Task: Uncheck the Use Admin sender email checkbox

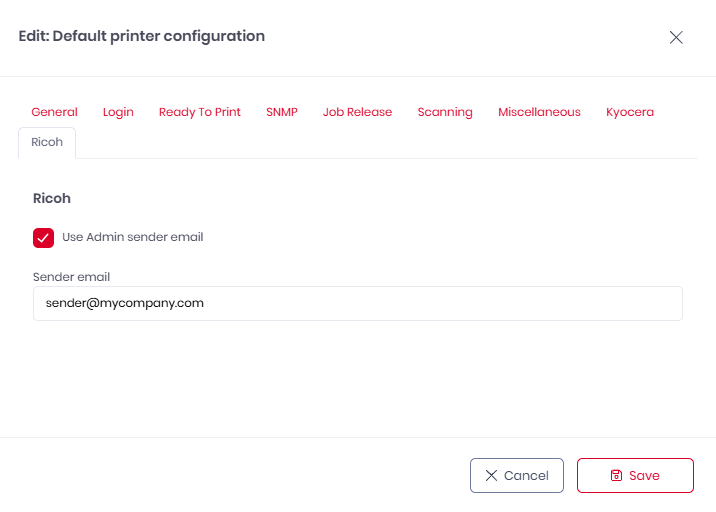Action: click(43, 237)
